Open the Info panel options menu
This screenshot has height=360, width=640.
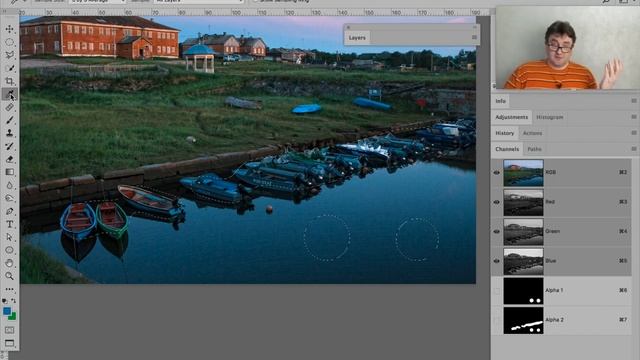tap(633, 101)
